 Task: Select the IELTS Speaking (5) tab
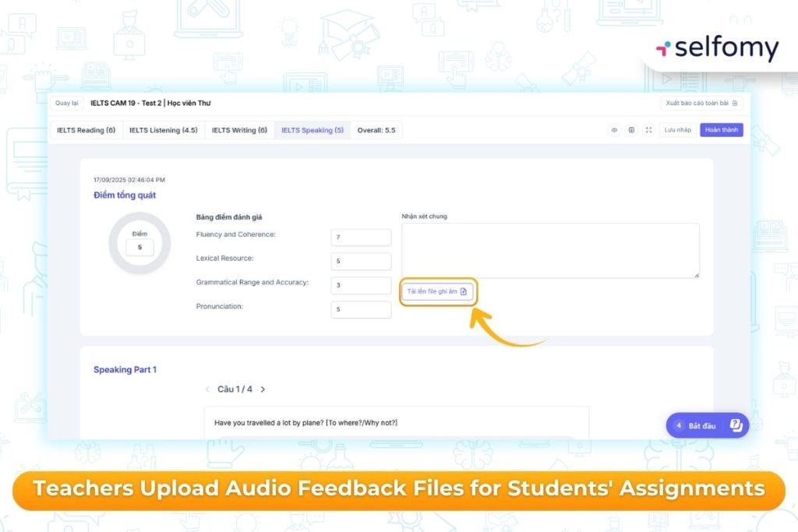[x=312, y=130]
